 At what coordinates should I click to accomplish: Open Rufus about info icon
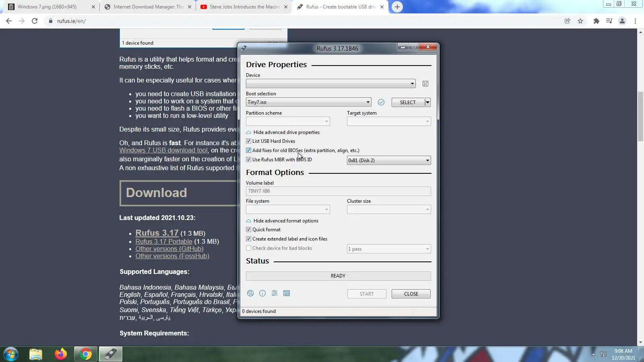[x=262, y=293]
